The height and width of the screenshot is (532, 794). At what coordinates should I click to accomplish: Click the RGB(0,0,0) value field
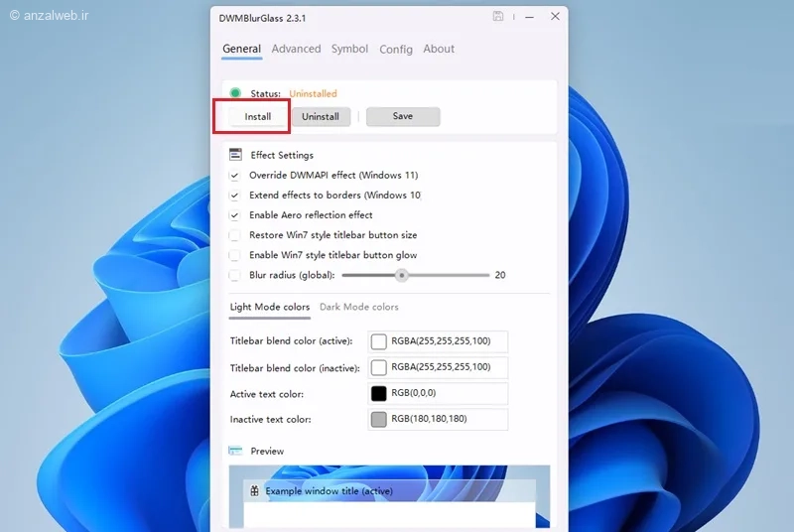click(438, 393)
